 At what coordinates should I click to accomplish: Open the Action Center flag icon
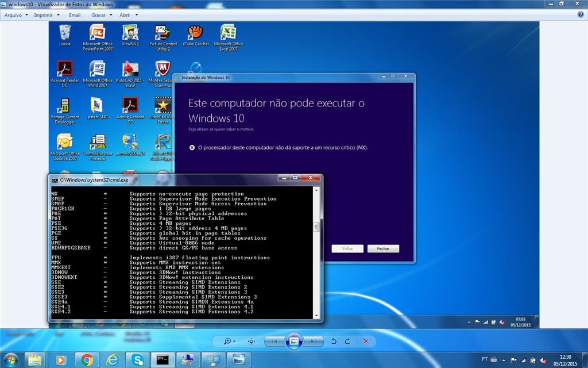tap(513, 360)
